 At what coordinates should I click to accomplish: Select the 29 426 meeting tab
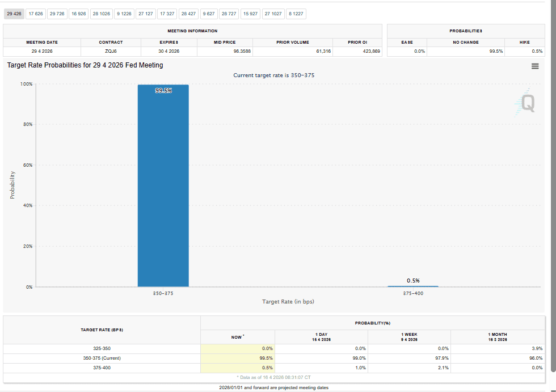tap(14, 14)
